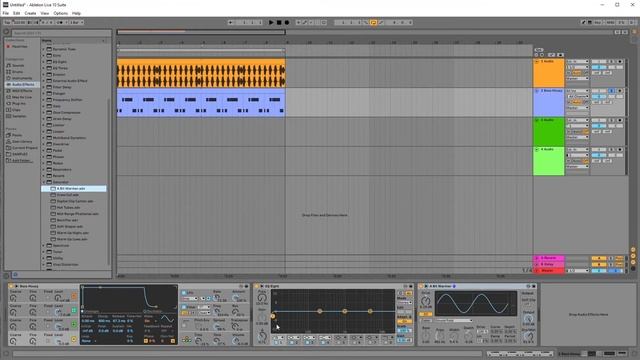
Task: Click the Saturator Drive knob
Action: coord(426,301)
